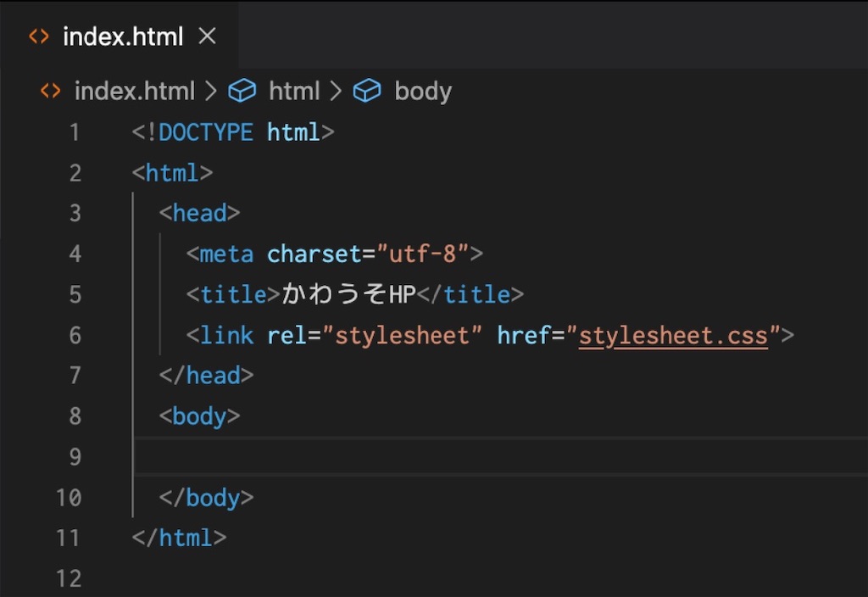Click line number 5 in the gutter
Screen dimensions: 868x597
point(75,294)
